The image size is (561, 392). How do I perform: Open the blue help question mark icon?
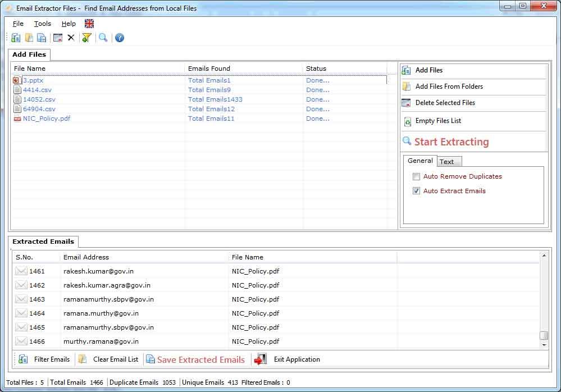click(x=119, y=38)
